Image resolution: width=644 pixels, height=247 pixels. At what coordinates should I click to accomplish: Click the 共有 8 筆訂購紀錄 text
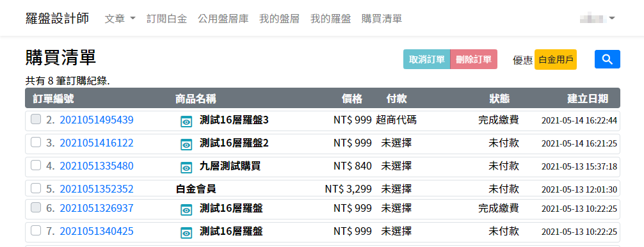[68, 81]
